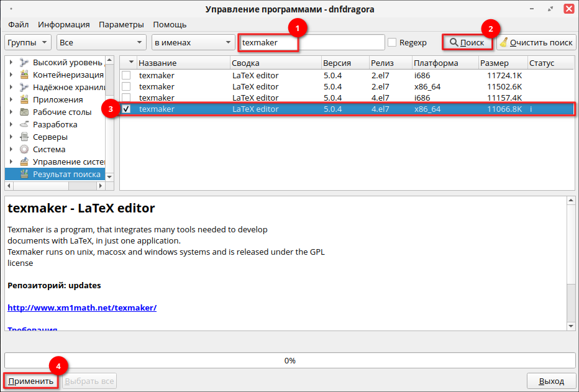Sort by the Версия column header

click(x=345, y=63)
